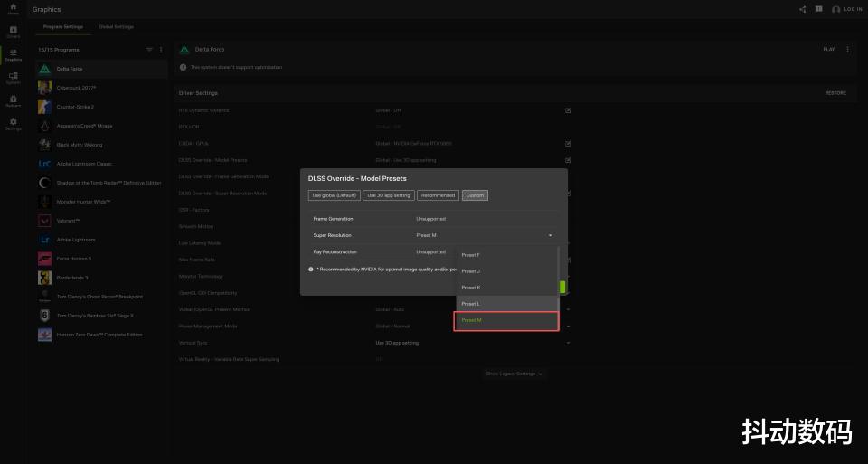Choose the Recommended preset mode
868x464 pixels.
438,195
